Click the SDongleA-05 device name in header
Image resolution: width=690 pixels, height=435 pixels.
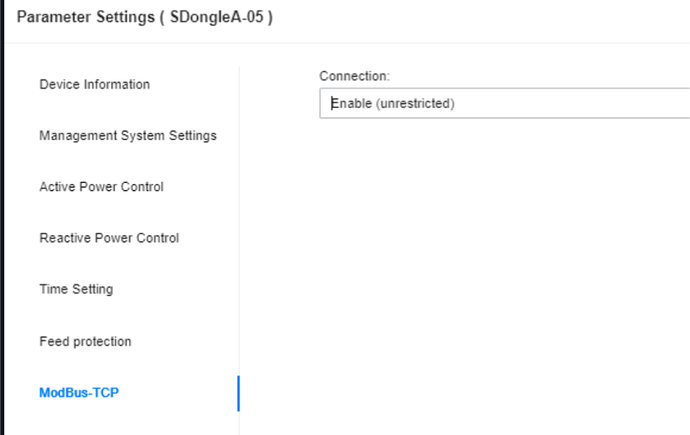(x=217, y=17)
